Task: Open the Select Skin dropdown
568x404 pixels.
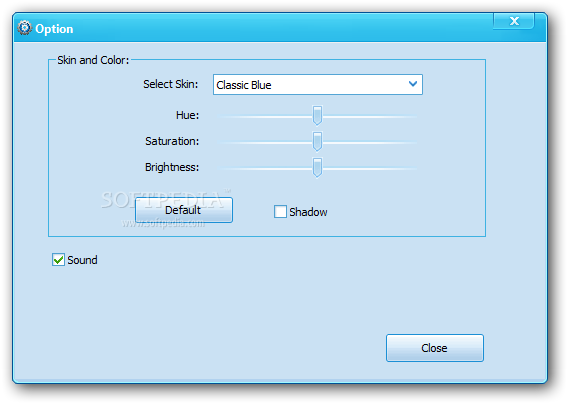Action: (x=318, y=85)
